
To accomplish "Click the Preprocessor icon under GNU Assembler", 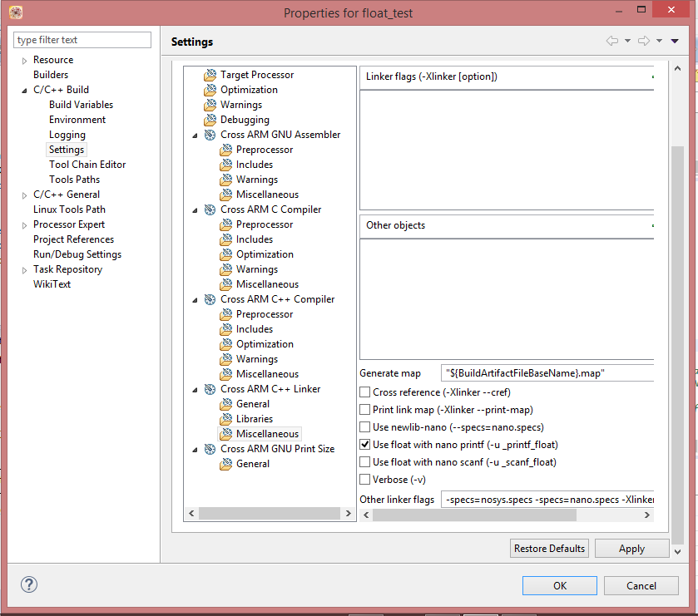I will (x=226, y=150).
